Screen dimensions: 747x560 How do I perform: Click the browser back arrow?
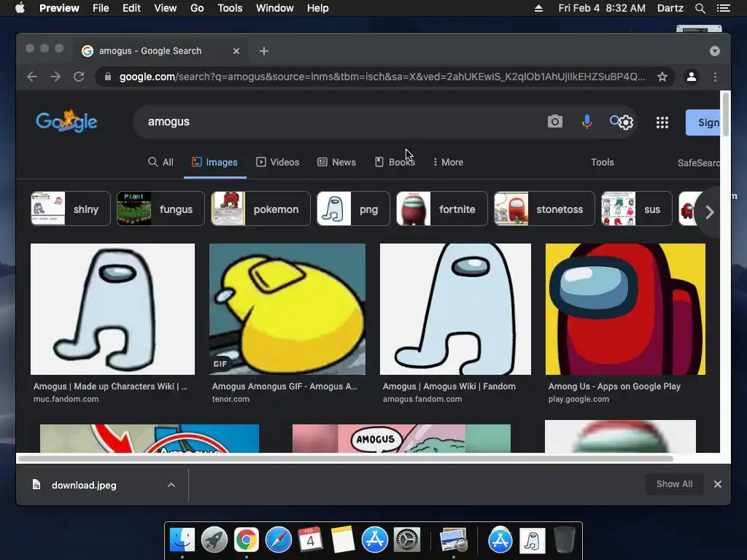pos(32,77)
